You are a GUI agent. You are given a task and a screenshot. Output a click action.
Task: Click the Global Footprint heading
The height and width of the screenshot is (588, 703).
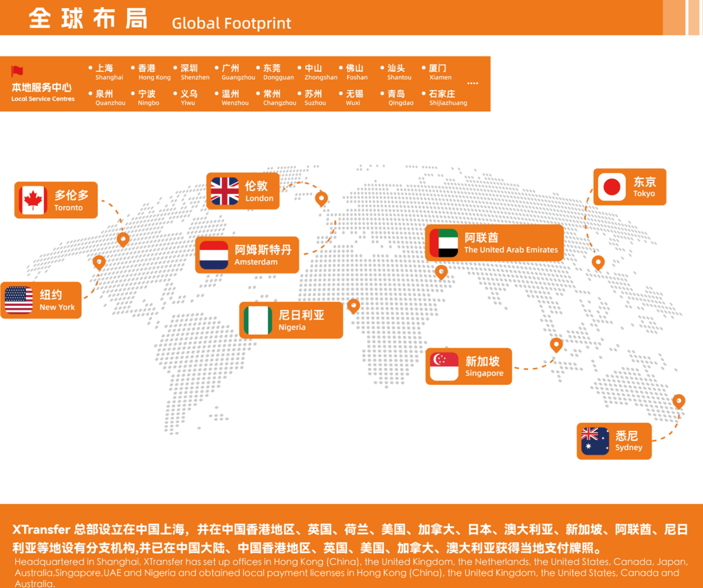point(231,23)
